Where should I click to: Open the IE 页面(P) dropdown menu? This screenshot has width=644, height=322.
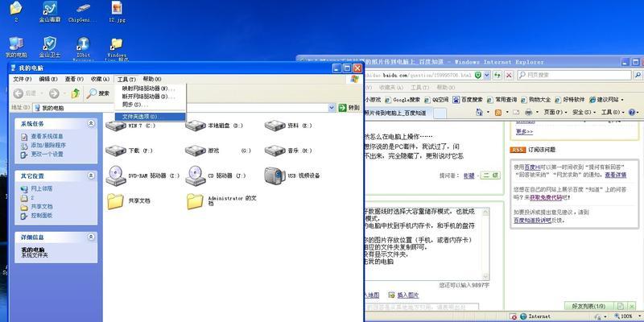tap(555, 112)
